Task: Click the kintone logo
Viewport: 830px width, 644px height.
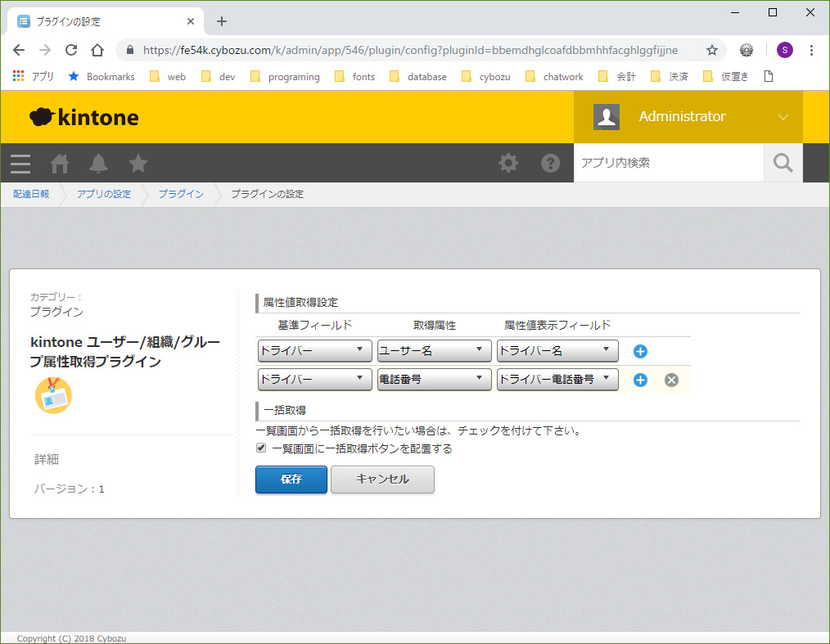Action: click(x=84, y=117)
